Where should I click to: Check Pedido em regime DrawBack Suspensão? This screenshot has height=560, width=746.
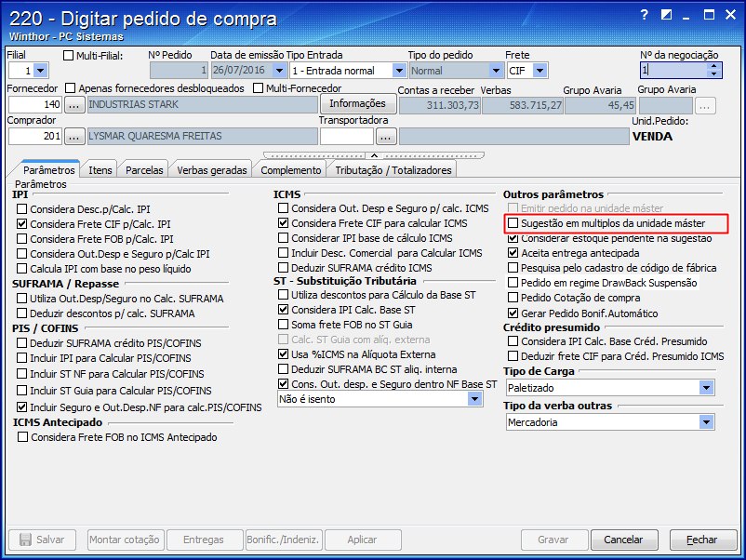tap(513, 283)
